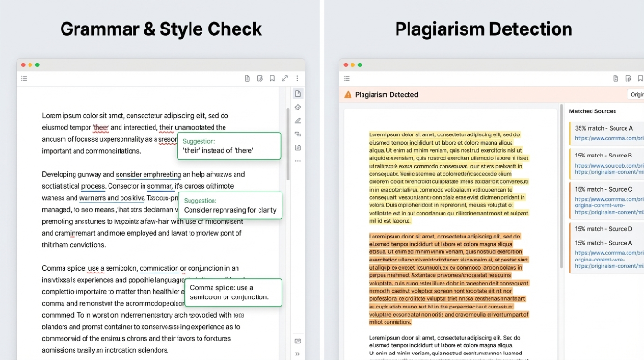Open the link under 35% match Source A
The width and height of the screenshot is (644, 360).
(609, 138)
